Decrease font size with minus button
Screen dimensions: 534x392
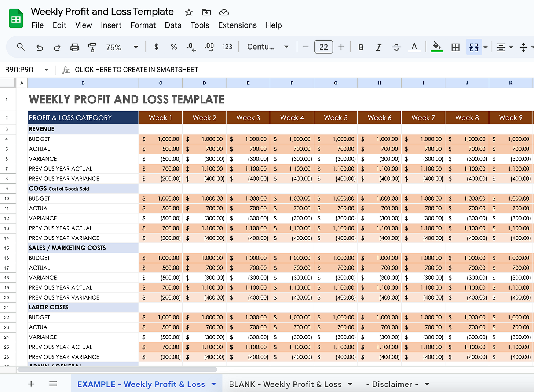click(306, 47)
